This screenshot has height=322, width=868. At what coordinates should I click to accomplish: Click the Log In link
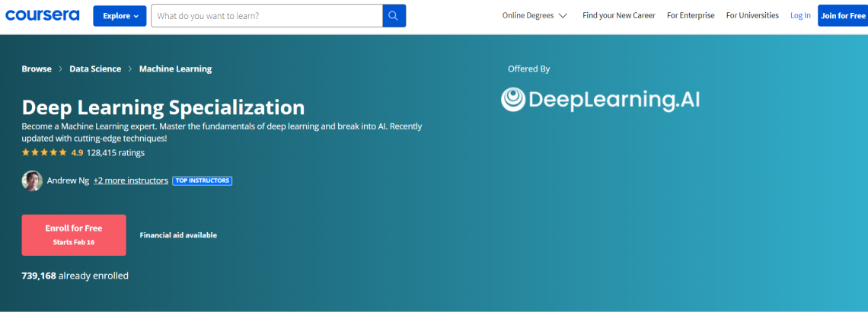click(800, 15)
